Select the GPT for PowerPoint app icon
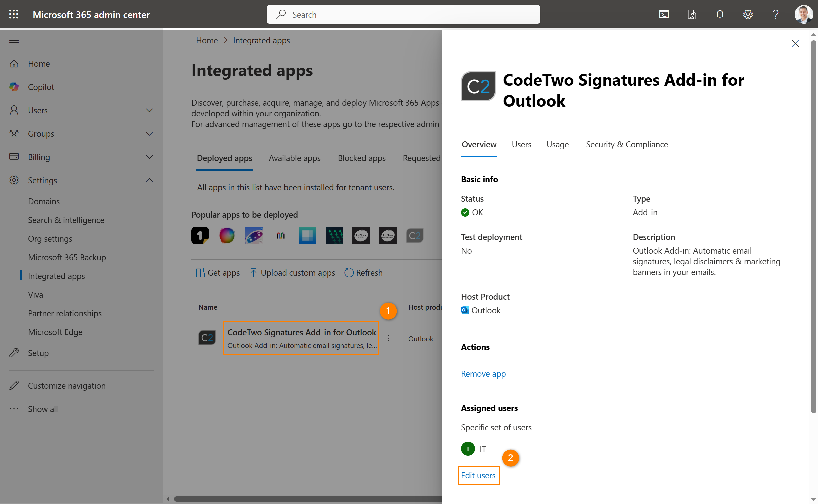The width and height of the screenshot is (818, 504). [388, 236]
